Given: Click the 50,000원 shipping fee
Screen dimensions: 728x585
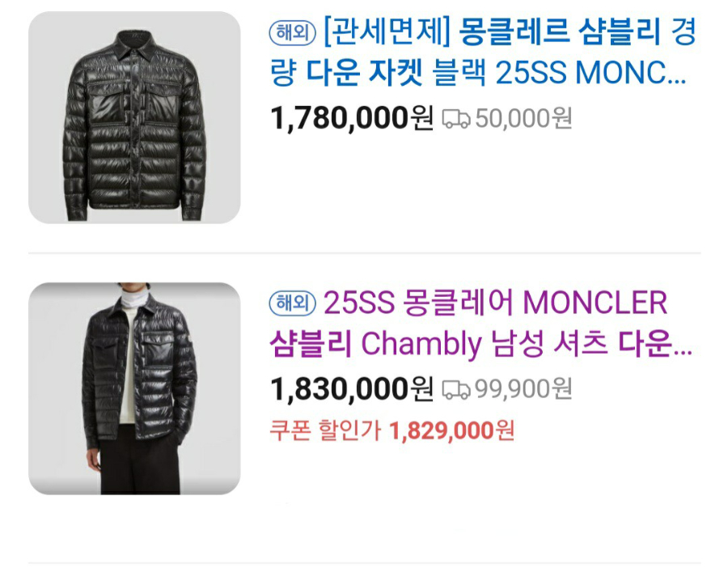Looking at the screenshot, I should click(x=523, y=118).
